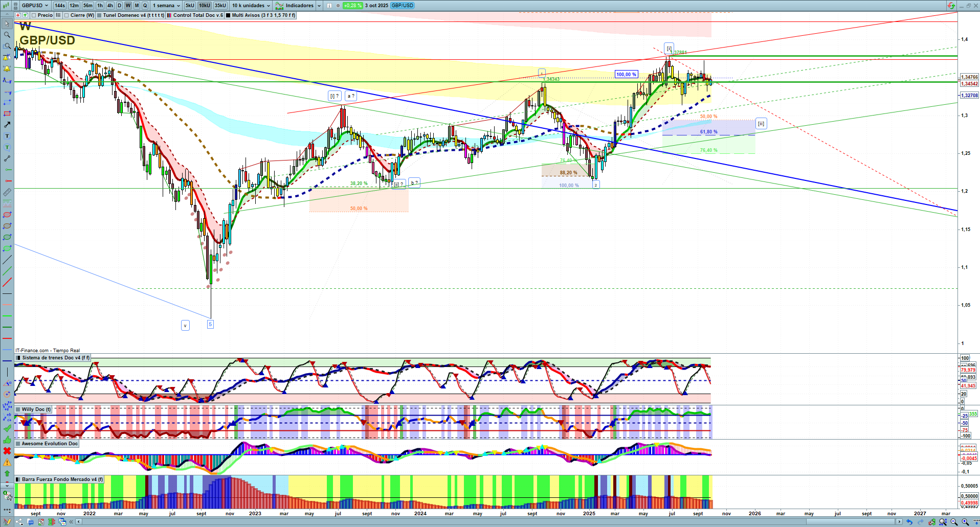Click the undo arrow in bottom bar
The height and width of the screenshot is (527, 980).
909,522
